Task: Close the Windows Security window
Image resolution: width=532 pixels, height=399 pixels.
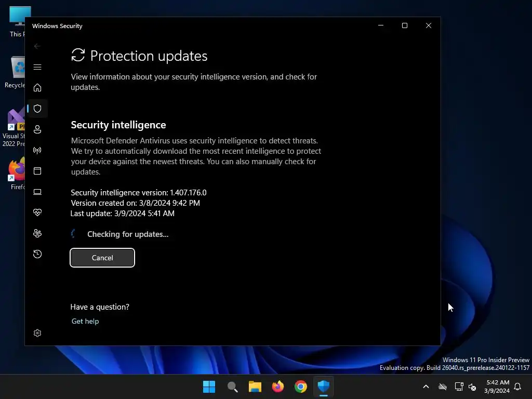Action: click(429, 25)
